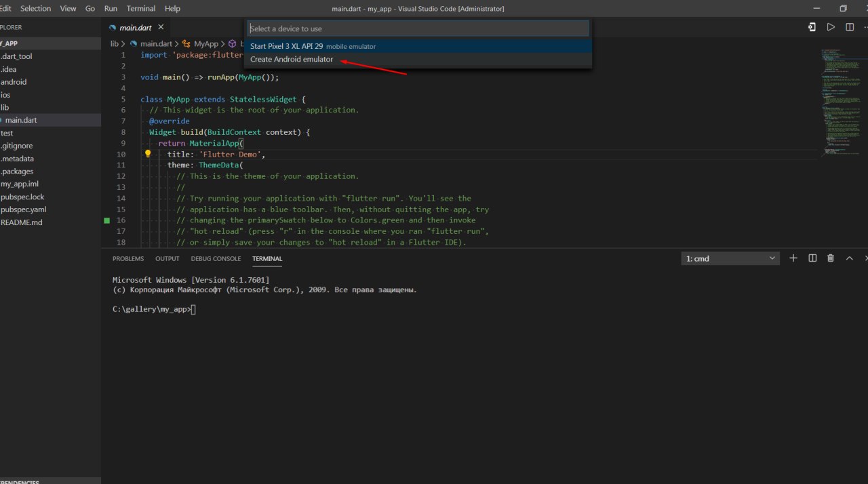Click 'class MyApp extends StatelessWidget' line
868x484 pixels.
(x=223, y=99)
